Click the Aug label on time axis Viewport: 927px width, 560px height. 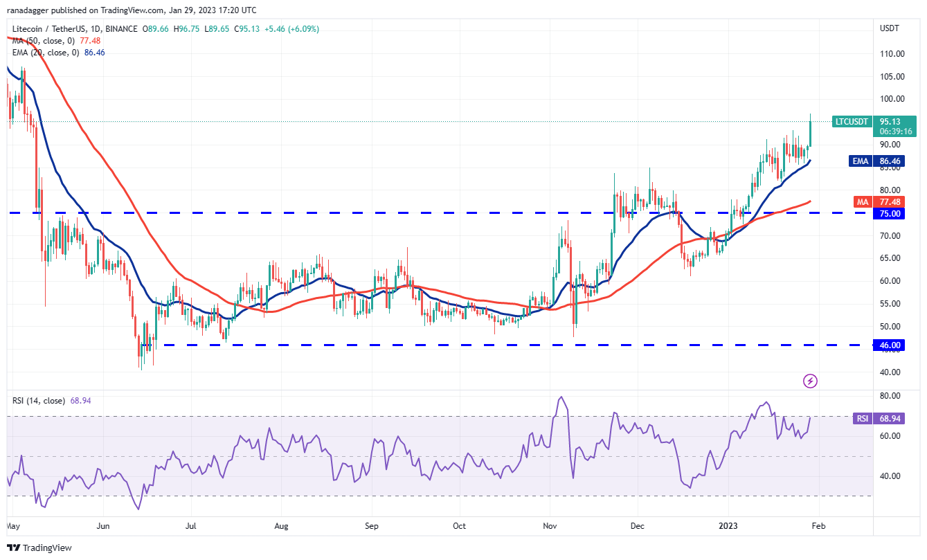coord(281,526)
